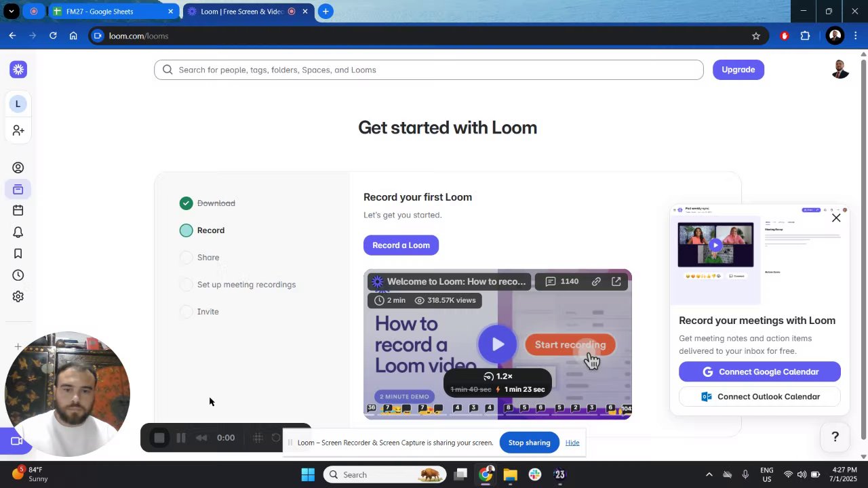Open the Chrome profile avatar
This screenshot has height=488, width=868.
[835, 36]
